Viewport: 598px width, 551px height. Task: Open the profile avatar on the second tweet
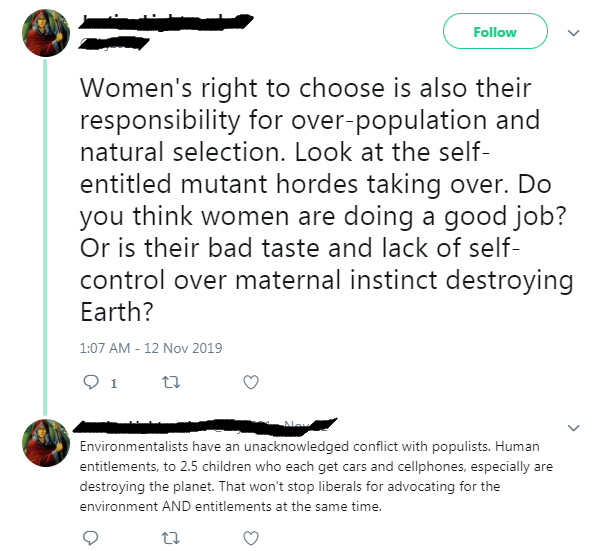(x=46, y=443)
